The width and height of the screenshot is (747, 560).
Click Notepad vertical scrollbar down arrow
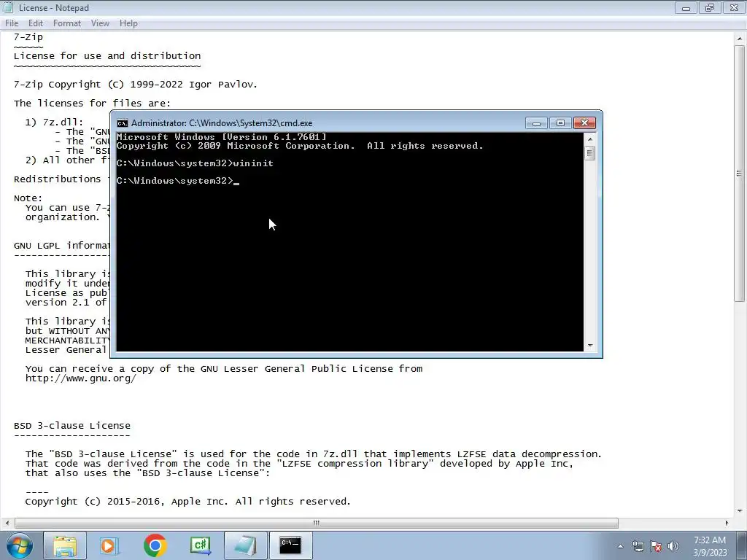click(x=740, y=511)
